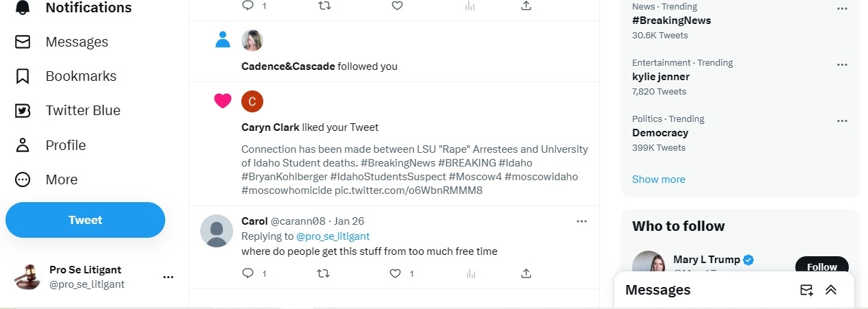Open Bookmarks in sidebar

[80, 76]
